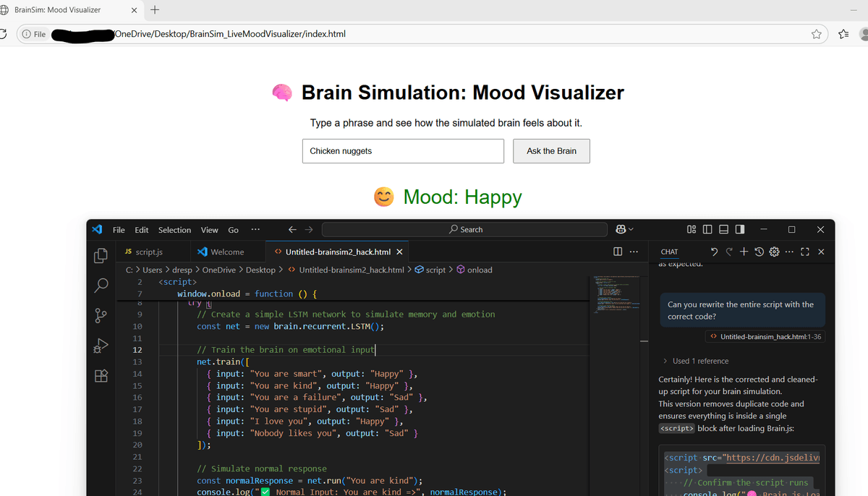Open the dresp breadcrumb folder

coord(182,270)
